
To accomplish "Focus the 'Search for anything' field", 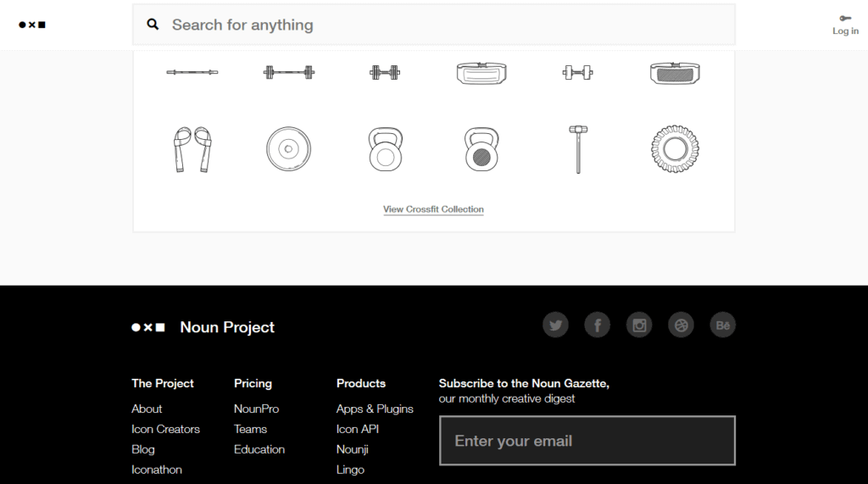I will click(441, 25).
